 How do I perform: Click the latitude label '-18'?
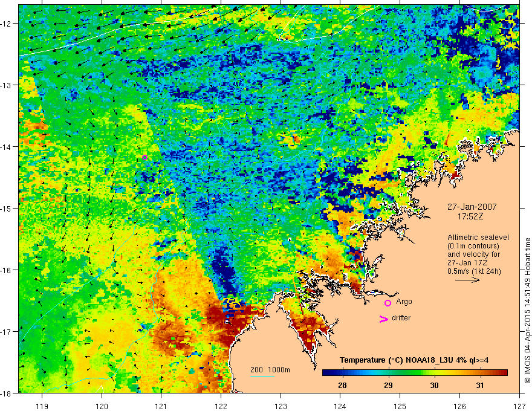6,393
